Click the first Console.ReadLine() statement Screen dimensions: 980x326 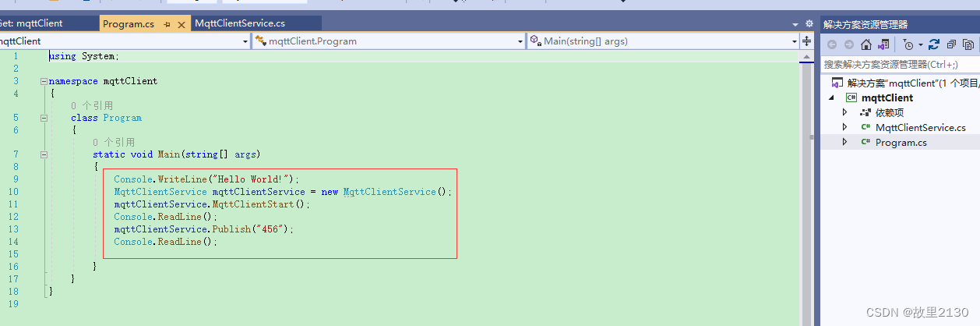pos(166,217)
